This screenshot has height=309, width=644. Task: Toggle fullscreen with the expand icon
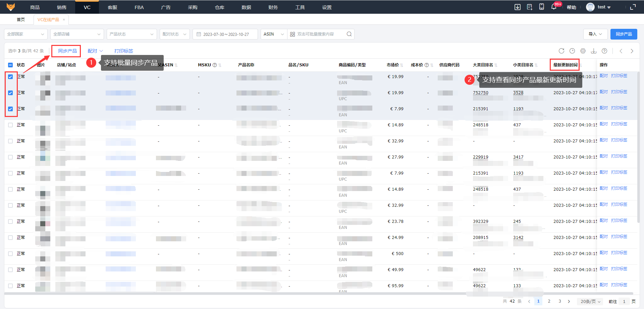tap(633, 7)
